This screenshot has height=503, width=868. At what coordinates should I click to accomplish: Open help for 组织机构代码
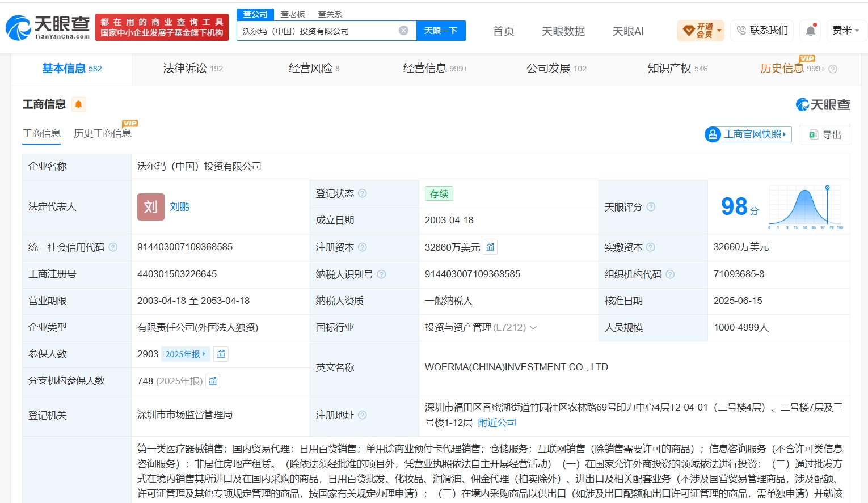pyautogui.click(x=670, y=274)
